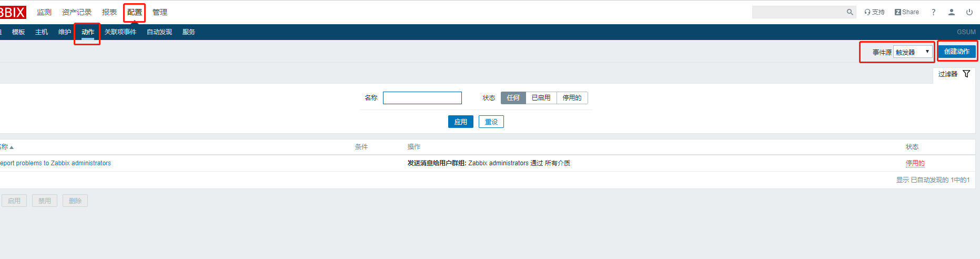Focus the top search box
This screenshot has height=259, width=980.
coord(799,12)
